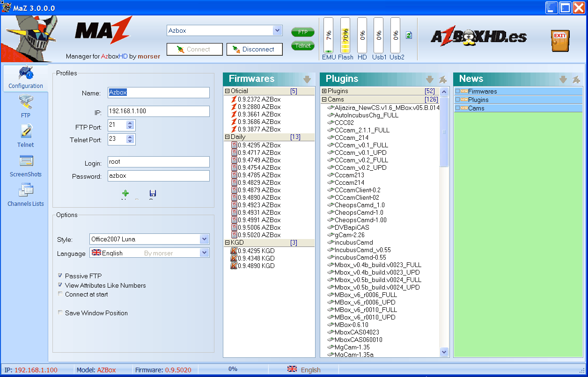
Task: Open the Configuration section in the sidebar
Action: pos(26,78)
